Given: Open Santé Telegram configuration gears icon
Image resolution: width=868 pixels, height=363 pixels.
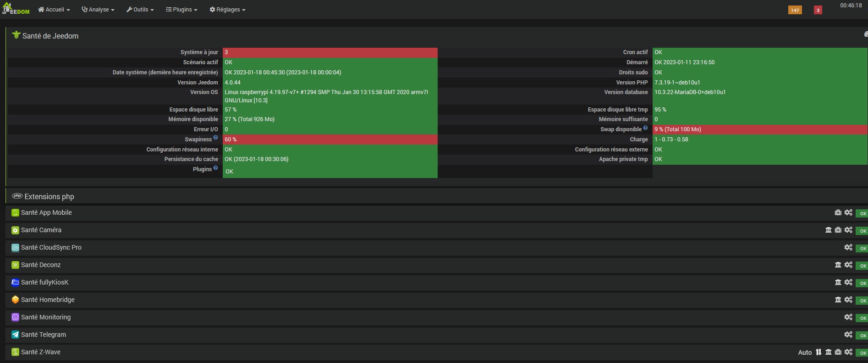Looking at the screenshot, I should (848, 335).
